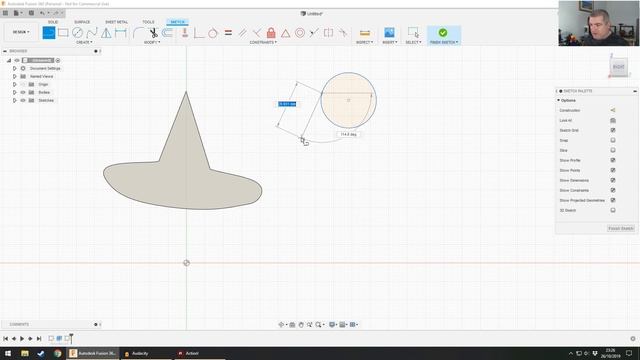
Task: Apply the Horizontal/Vertical constraint
Action: 185,33
